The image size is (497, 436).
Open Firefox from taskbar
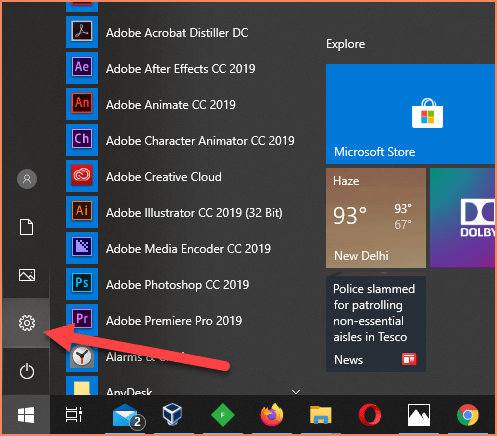(x=272, y=415)
